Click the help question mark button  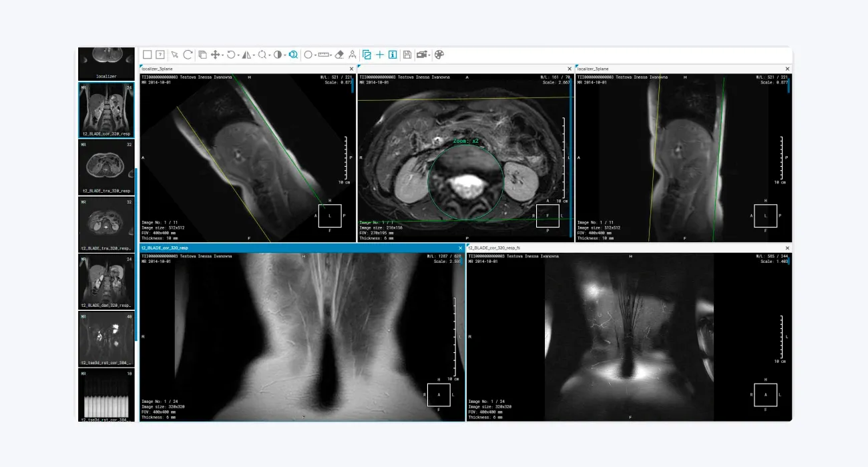click(160, 55)
